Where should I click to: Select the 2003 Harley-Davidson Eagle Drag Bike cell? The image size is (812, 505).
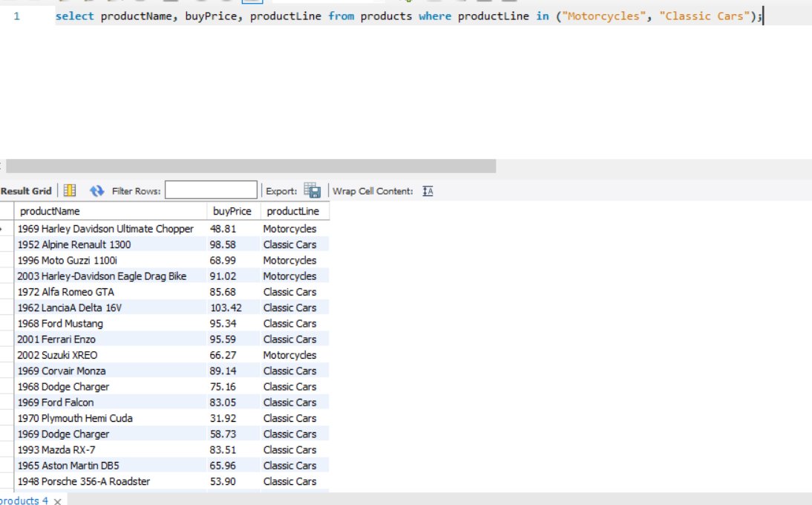[x=111, y=276]
